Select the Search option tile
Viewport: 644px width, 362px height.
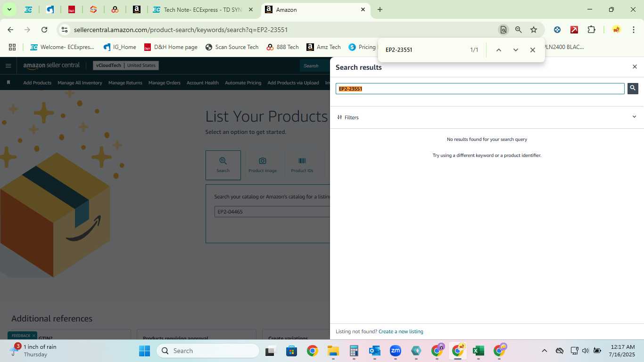click(223, 165)
